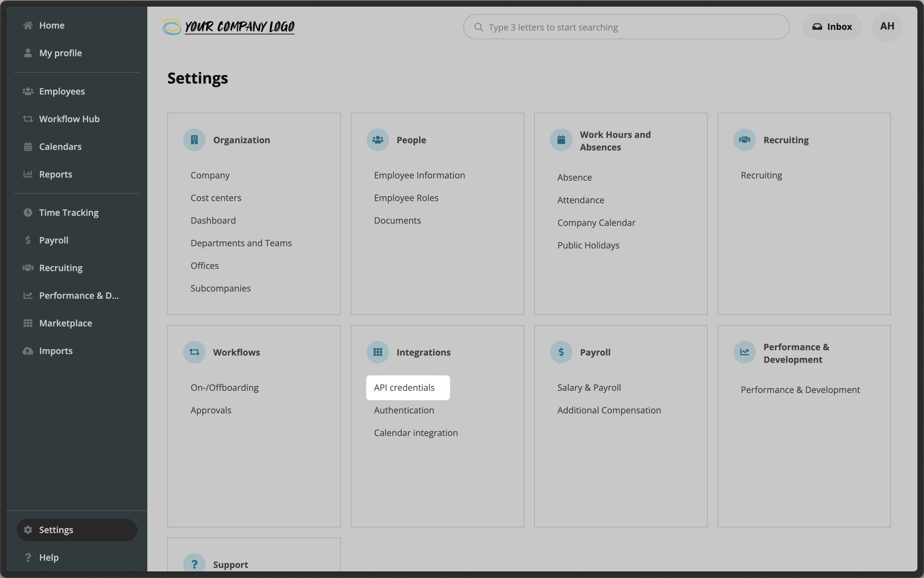924x578 pixels.
Task: Click the Imports cloud upload icon
Action: coord(28,351)
